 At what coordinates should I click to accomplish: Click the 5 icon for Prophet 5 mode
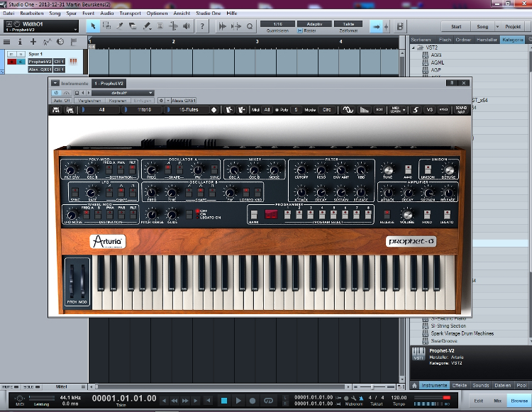point(416,110)
